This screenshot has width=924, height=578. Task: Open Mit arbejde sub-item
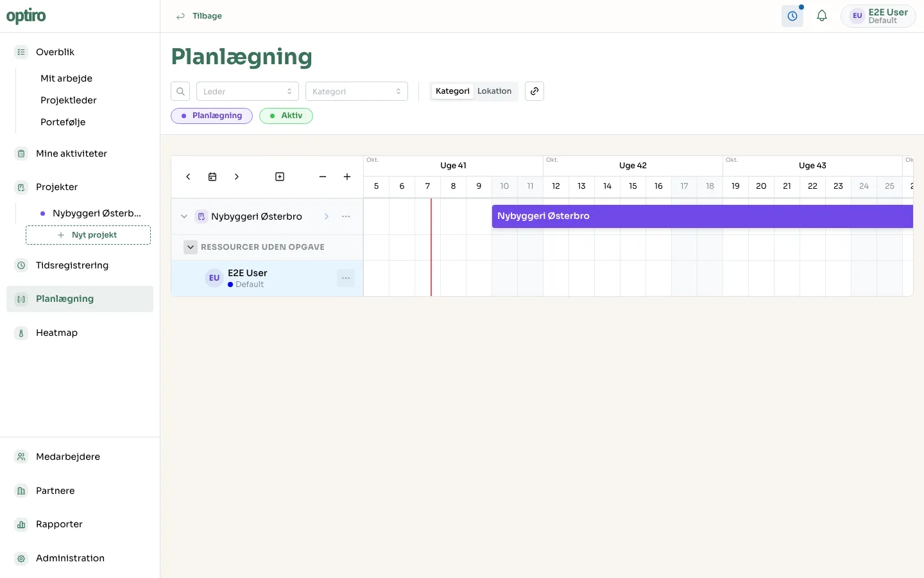[x=67, y=78]
